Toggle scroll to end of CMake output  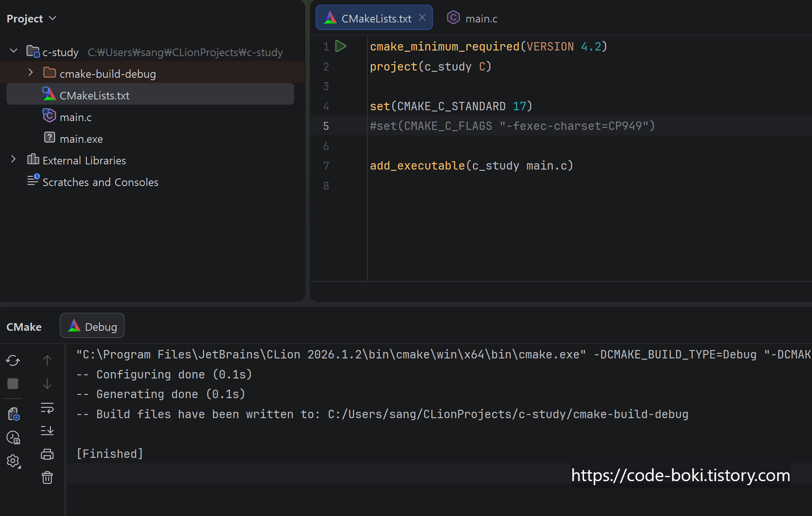tap(47, 431)
